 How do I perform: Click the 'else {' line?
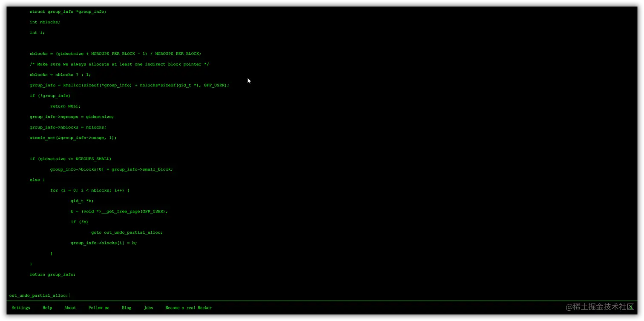(37, 180)
